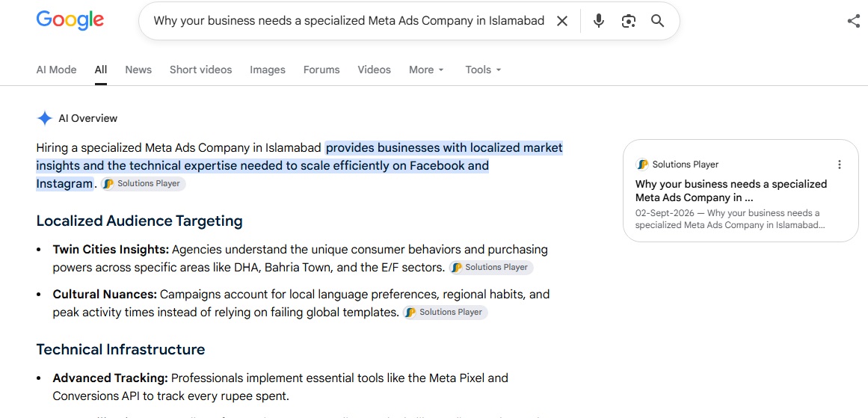Open the Tools dropdown

tap(483, 70)
